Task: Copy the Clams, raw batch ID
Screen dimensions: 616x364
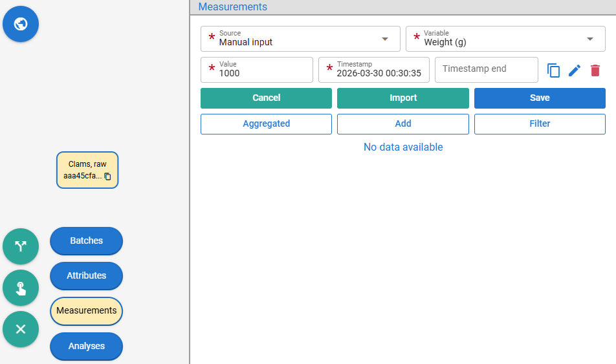Action: click(x=107, y=177)
